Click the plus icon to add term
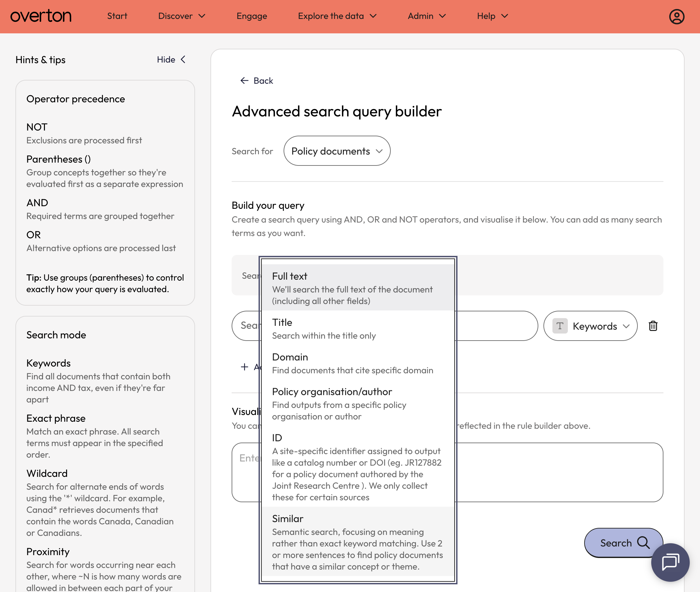 tap(244, 367)
